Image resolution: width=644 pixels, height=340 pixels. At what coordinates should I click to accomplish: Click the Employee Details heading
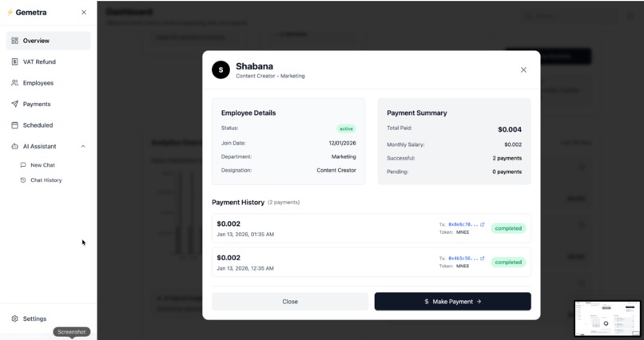click(x=248, y=113)
